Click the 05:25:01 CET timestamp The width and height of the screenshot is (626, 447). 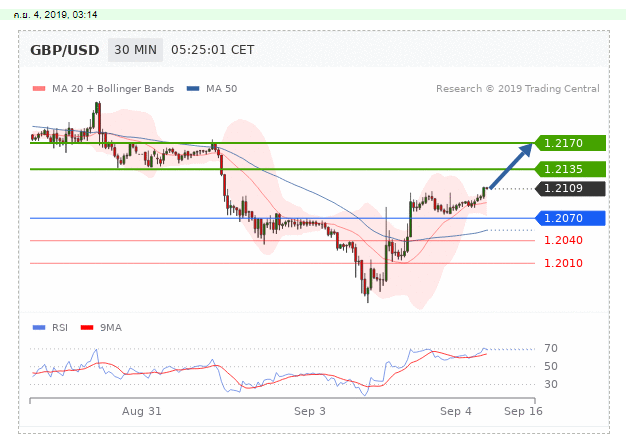(212, 50)
